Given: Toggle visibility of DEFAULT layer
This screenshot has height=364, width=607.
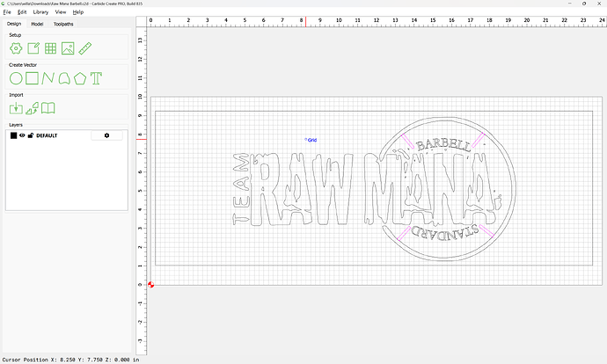Looking at the screenshot, I should pyautogui.click(x=22, y=135).
